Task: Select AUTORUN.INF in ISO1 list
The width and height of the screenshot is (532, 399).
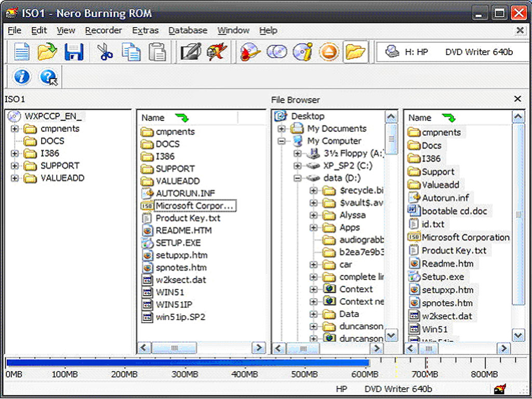Action: point(185,193)
